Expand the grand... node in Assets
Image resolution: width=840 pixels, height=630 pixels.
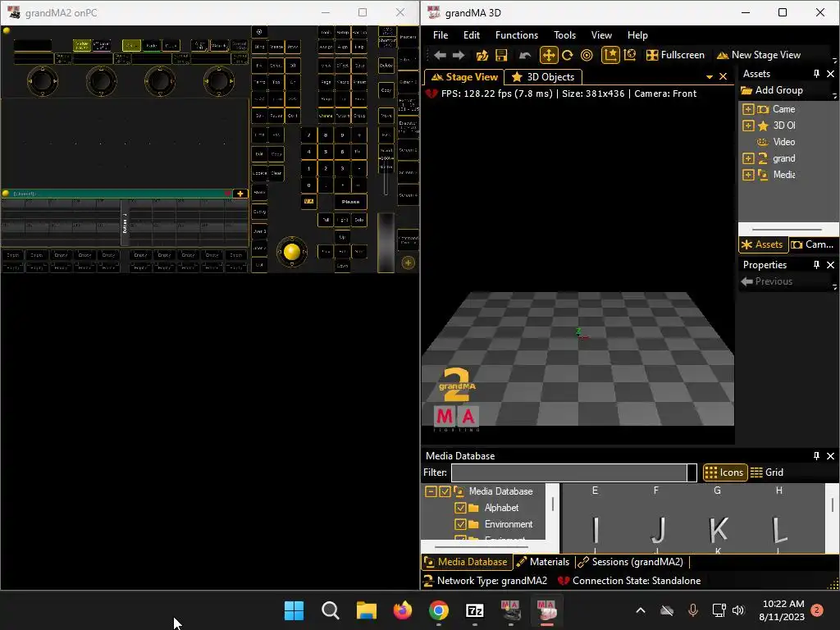pyautogui.click(x=748, y=158)
